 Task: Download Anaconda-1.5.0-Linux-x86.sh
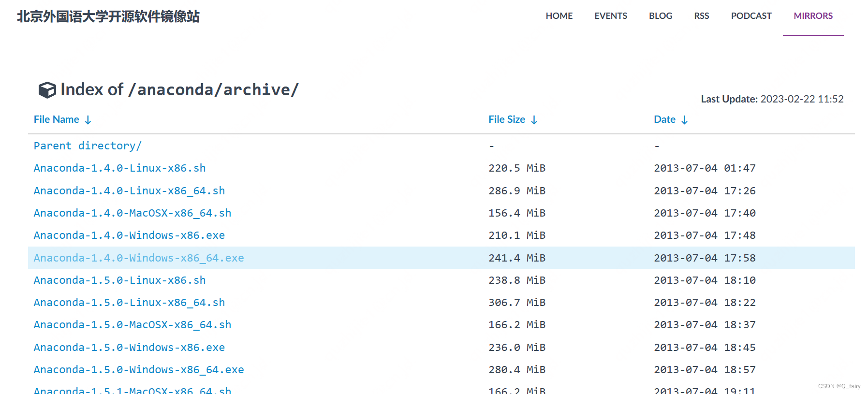[120, 280]
